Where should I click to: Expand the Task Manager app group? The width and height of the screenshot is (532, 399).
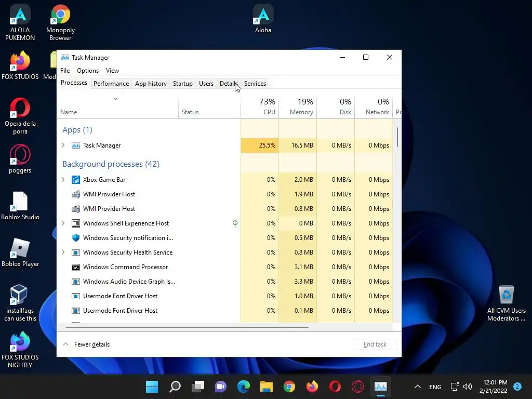pos(63,145)
